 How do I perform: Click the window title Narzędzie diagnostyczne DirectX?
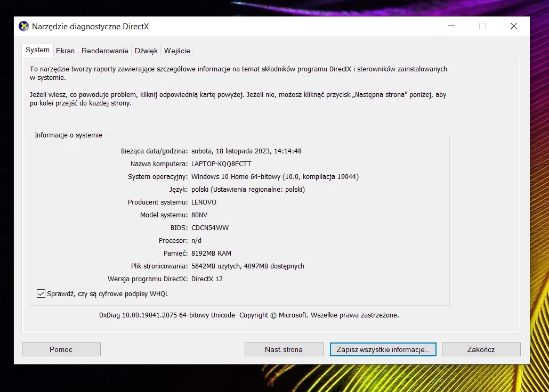click(90, 27)
